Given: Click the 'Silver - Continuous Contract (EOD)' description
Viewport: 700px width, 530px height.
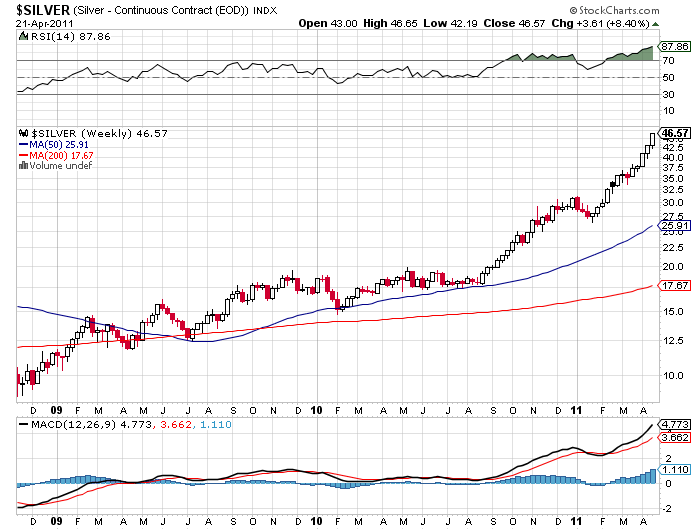Looking at the screenshot, I should pyautogui.click(x=161, y=11).
